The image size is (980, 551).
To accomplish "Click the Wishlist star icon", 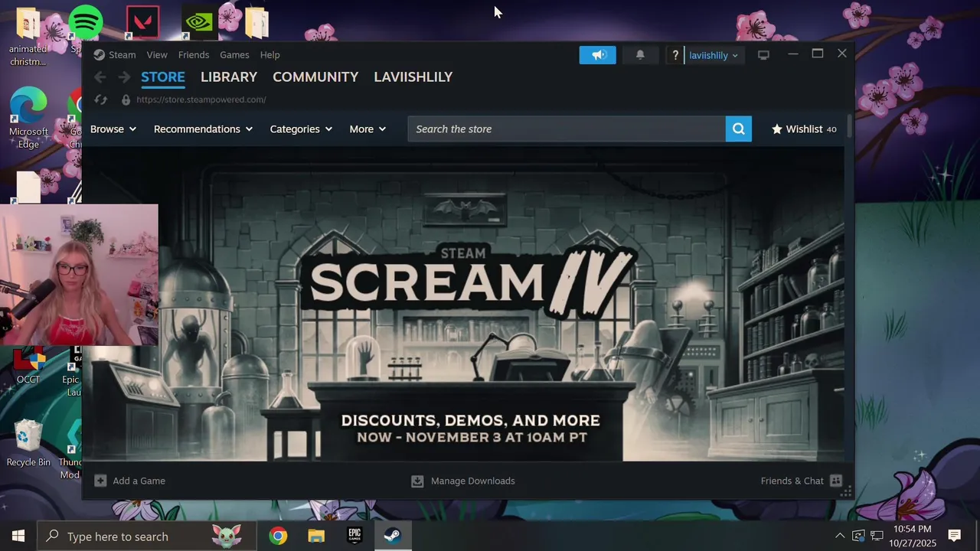I will click(777, 129).
